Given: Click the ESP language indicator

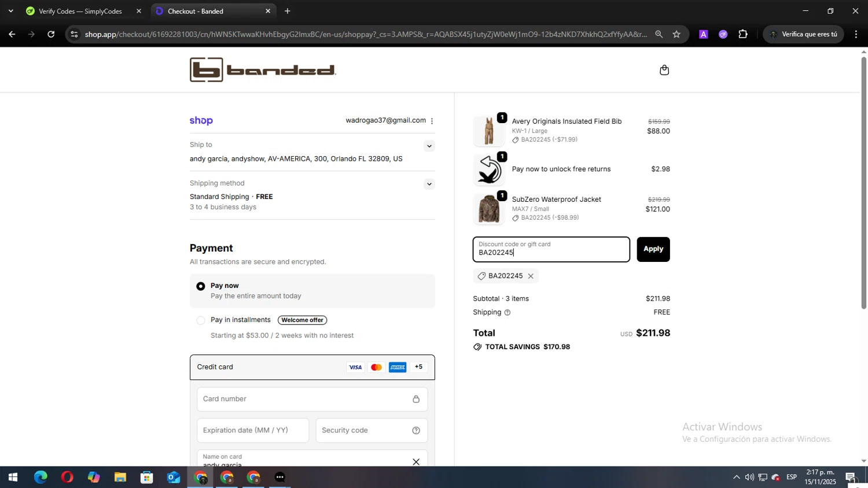Looking at the screenshot, I should click(x=792, y=478).
